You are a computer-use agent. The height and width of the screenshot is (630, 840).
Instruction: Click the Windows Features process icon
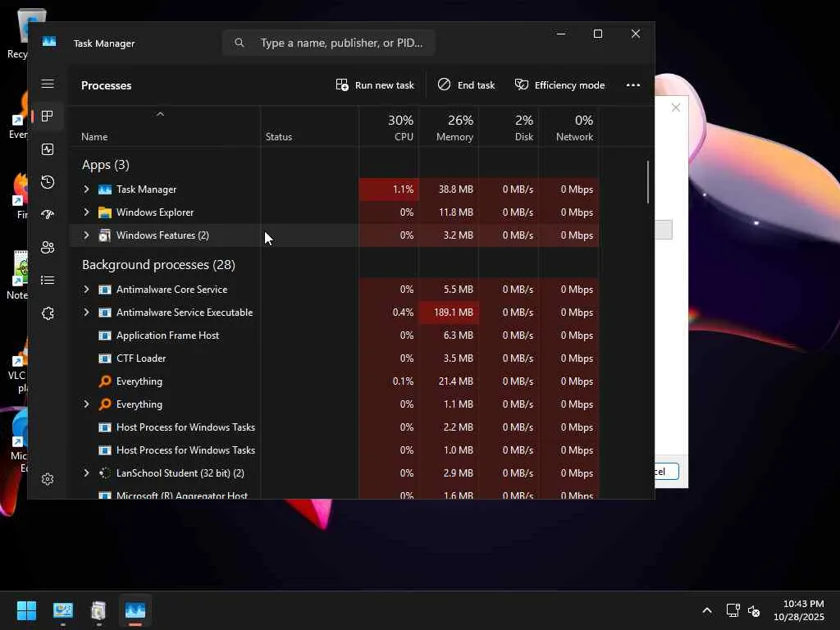click(x=105, y=235)
